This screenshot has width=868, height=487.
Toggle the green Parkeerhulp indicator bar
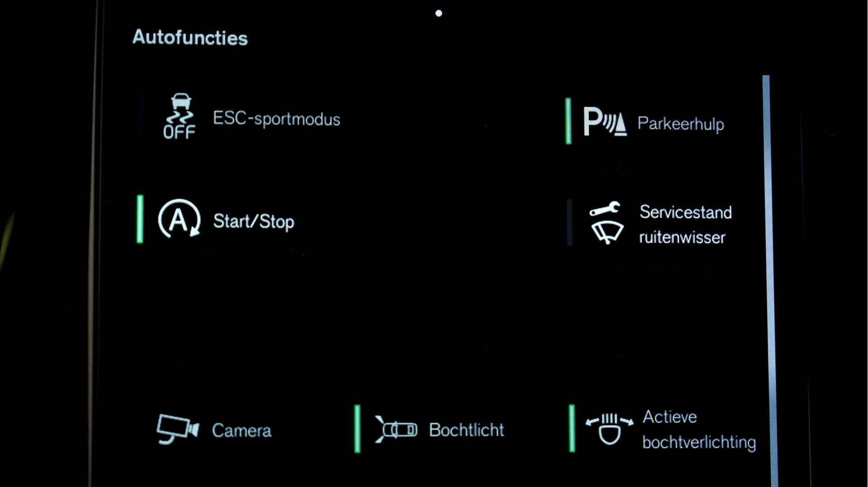(x=568, y=121)
